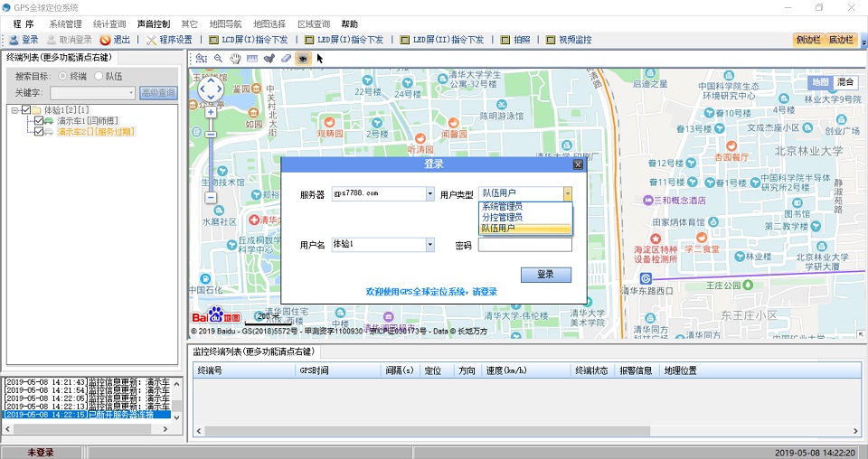Select the highlighted log entry 已断开服务器连接
The height and width of the screenshot is (459, 868).
click(x=87, y=415)
